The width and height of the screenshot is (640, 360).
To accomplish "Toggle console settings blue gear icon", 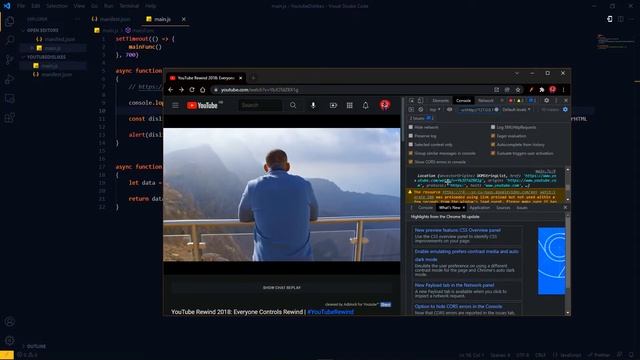I will tap(565, 109).
